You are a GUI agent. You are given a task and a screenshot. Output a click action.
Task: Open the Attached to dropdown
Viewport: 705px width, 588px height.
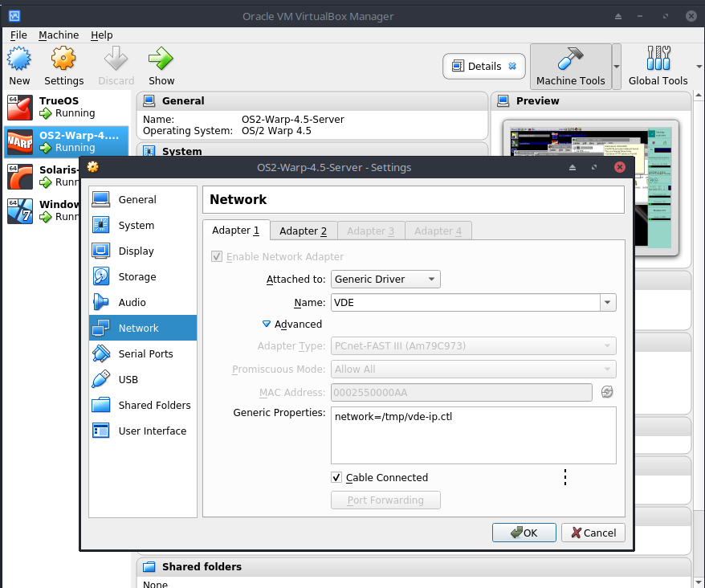[x=385, y=279]
